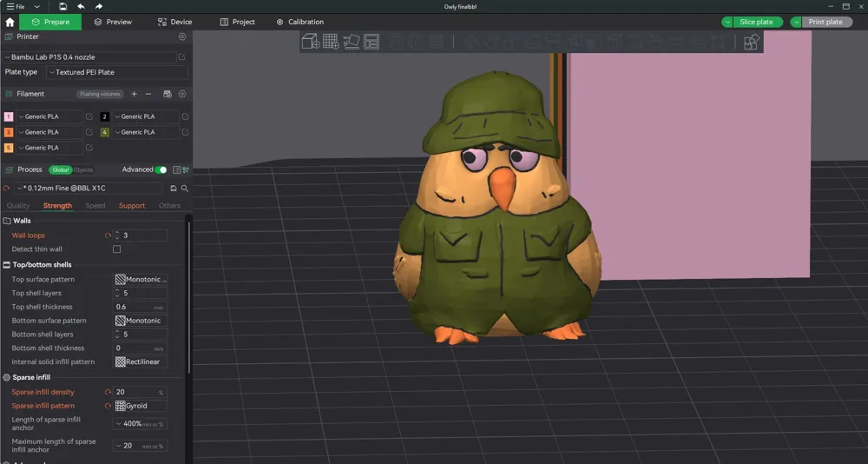Edit preset of filament 5

(x=89, y=148)
